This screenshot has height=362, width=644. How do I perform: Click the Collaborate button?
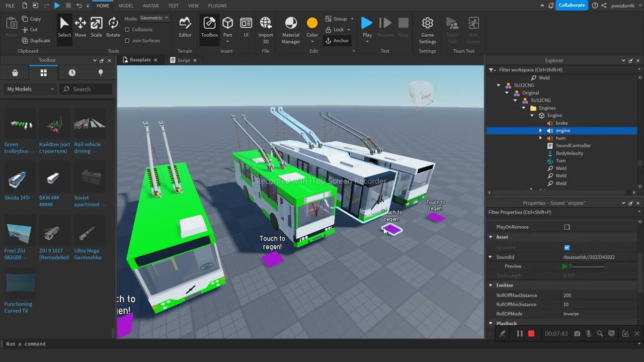point(572,5)
